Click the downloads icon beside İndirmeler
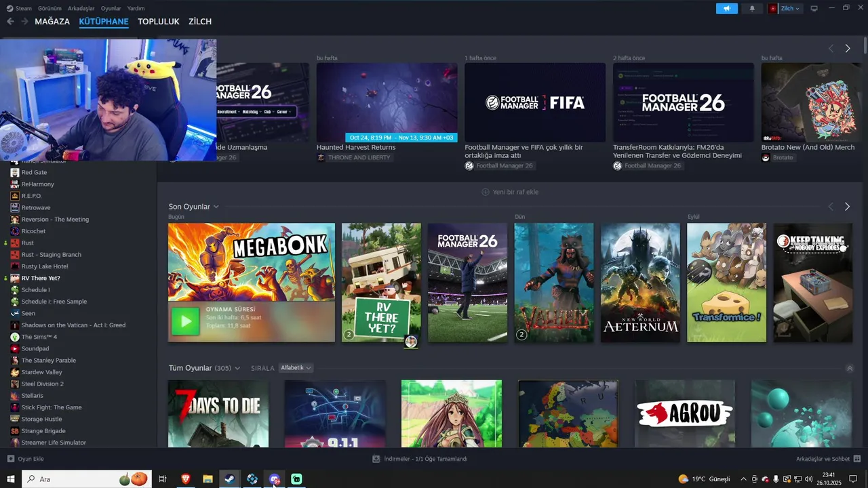 (x=376, y=459)
